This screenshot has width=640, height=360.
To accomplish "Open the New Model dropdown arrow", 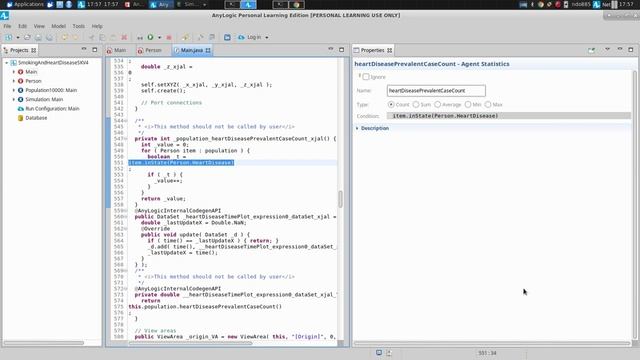I will pos(18,38).
